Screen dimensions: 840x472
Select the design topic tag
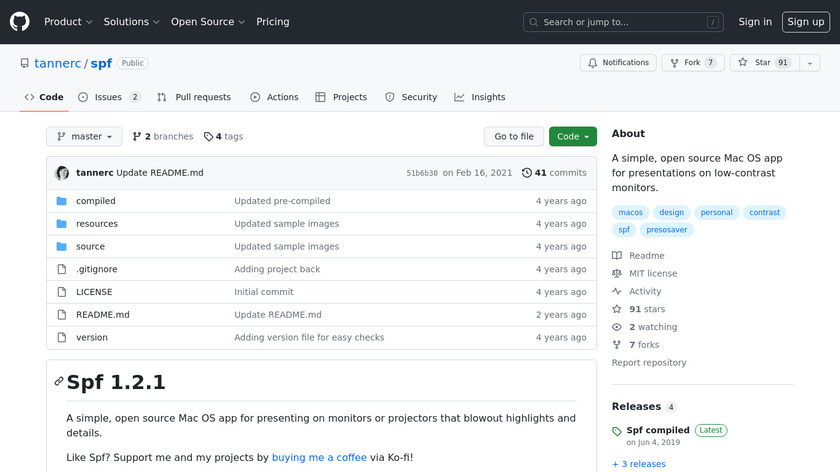pos(671,213)
